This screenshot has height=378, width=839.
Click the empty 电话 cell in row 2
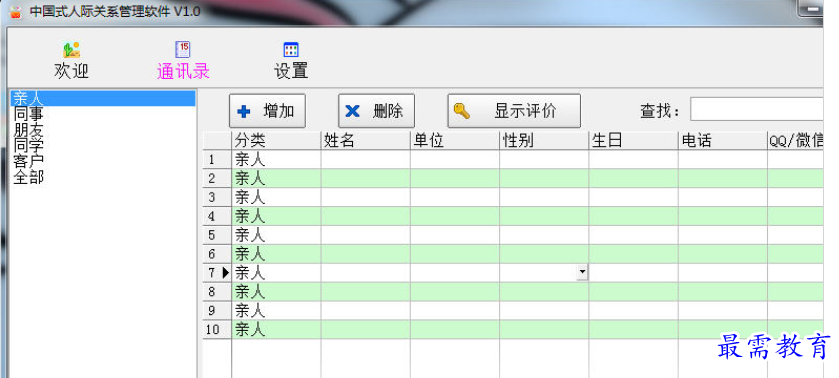tap(723, 178)
